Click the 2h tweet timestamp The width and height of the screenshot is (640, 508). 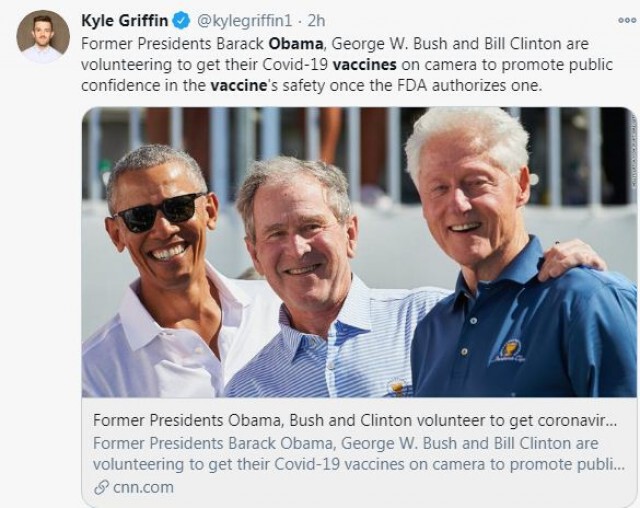pyautogui.click(x=316, y=21)
